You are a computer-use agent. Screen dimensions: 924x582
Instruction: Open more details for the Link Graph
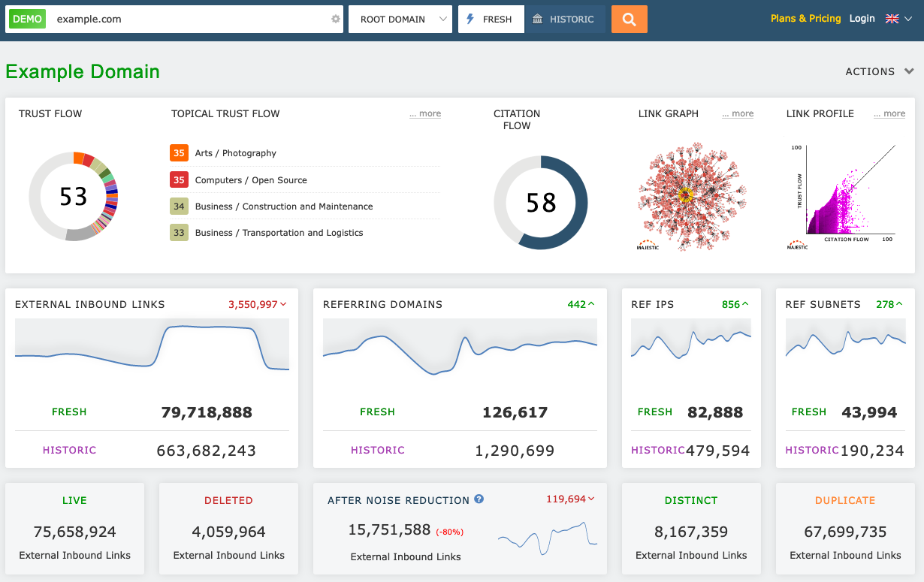(x=737, y=113)
